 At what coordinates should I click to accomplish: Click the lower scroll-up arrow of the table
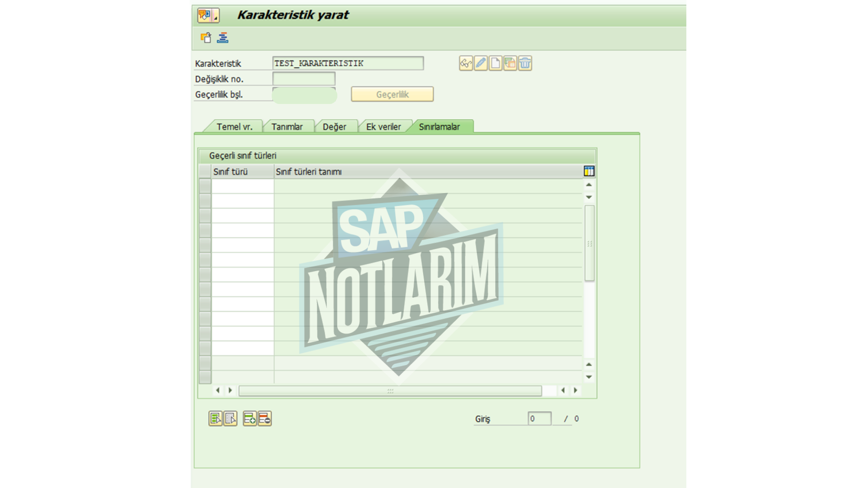[589, 364]
